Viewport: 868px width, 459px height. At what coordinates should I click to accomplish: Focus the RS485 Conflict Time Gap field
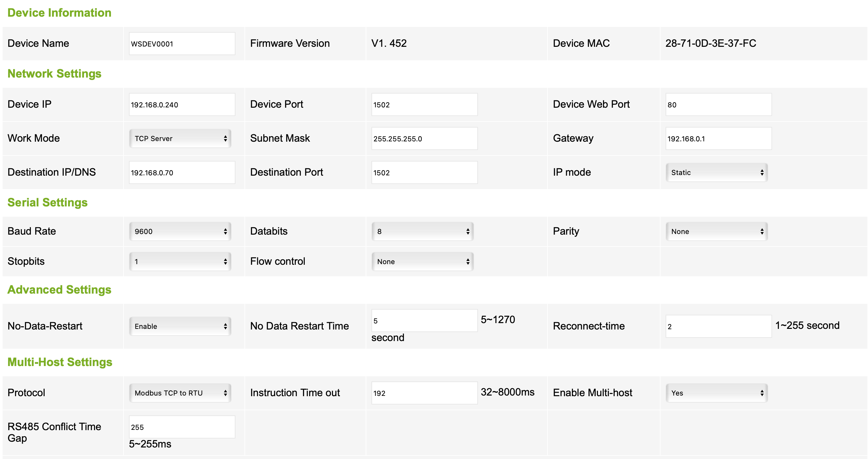(x=182, y=427)
